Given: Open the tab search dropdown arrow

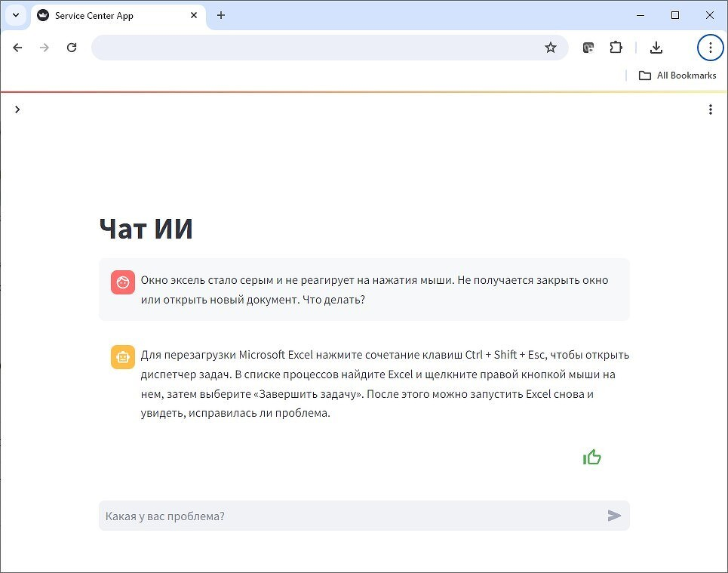Looking at the screenshot, I should 15,15.
